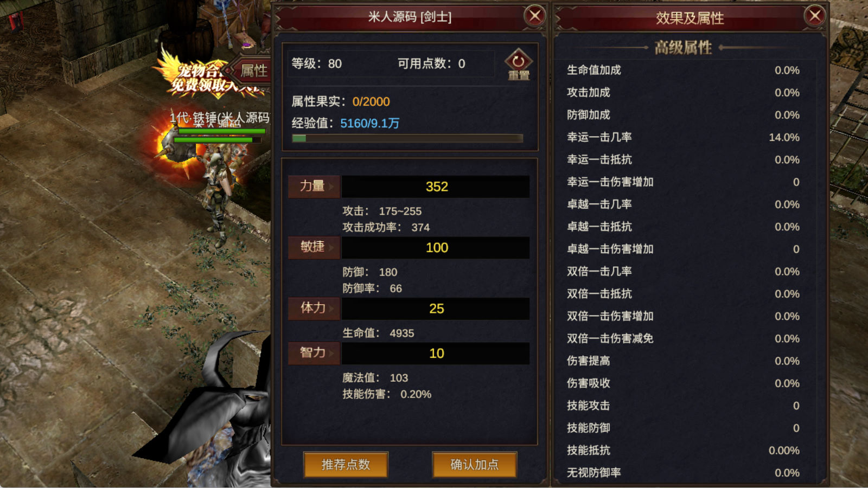
Task: Select the 敏捷 value field showing 100
Action: point(436,248)
